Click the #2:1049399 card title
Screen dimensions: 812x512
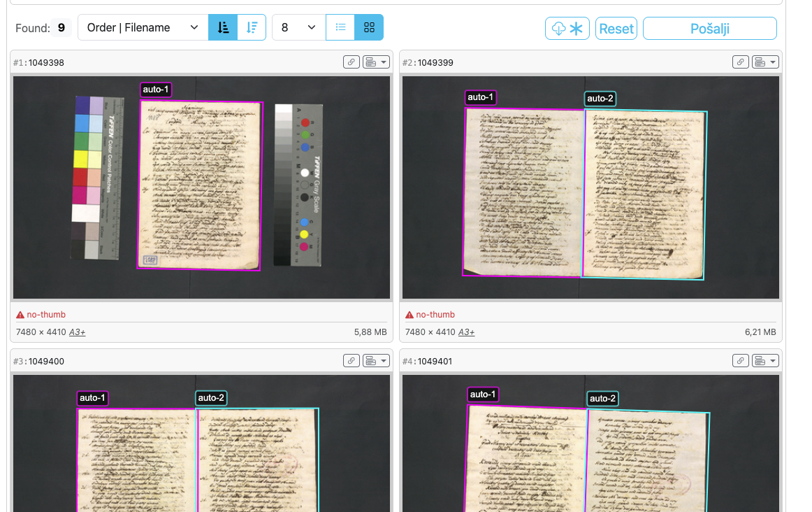point(428,63)
